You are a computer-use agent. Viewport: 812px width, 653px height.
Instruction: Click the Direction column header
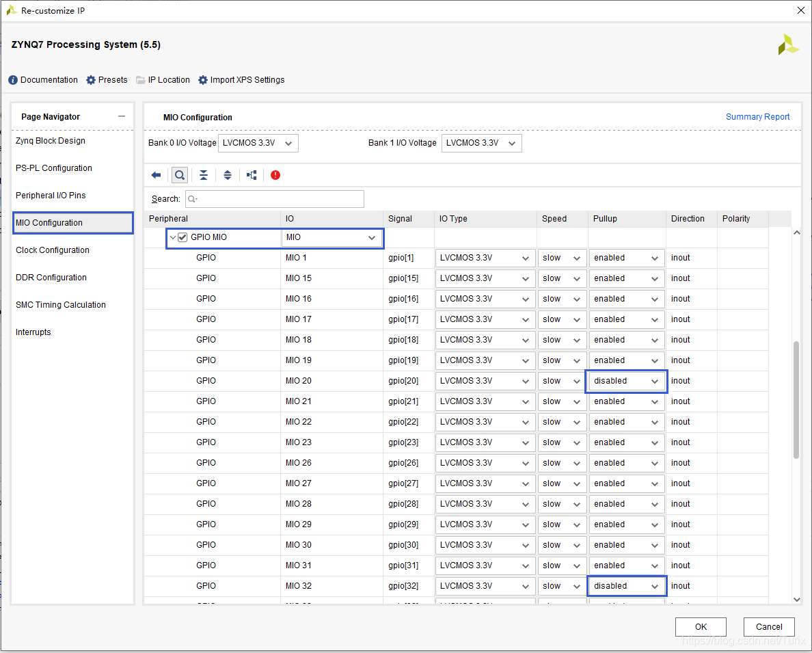[691, 219]
